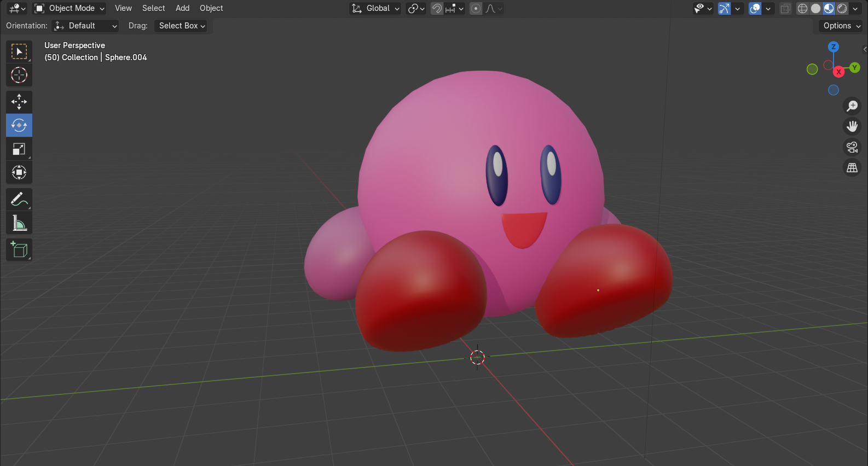Open the Options dropdown

pos(841,26)
